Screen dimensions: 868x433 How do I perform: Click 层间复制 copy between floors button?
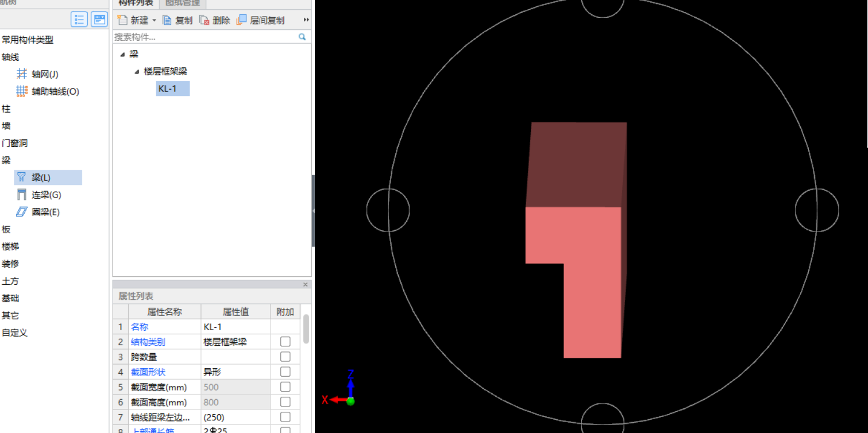point(260,20)
